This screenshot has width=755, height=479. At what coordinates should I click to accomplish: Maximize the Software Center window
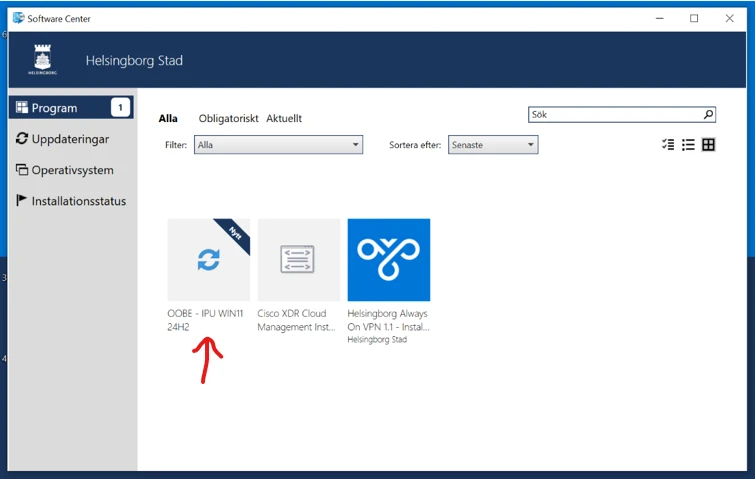(694, 18)
